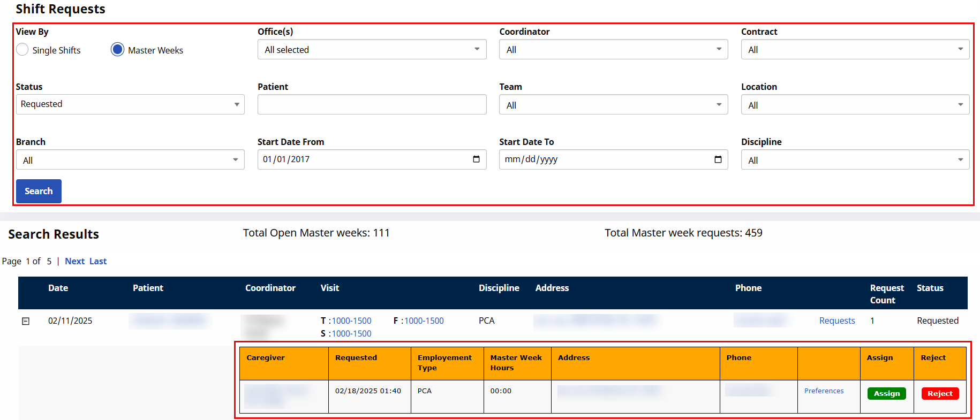Screen dimensions: 980x420
Task: Open the Status dropdown set to Requested
Action: point(130,104)
